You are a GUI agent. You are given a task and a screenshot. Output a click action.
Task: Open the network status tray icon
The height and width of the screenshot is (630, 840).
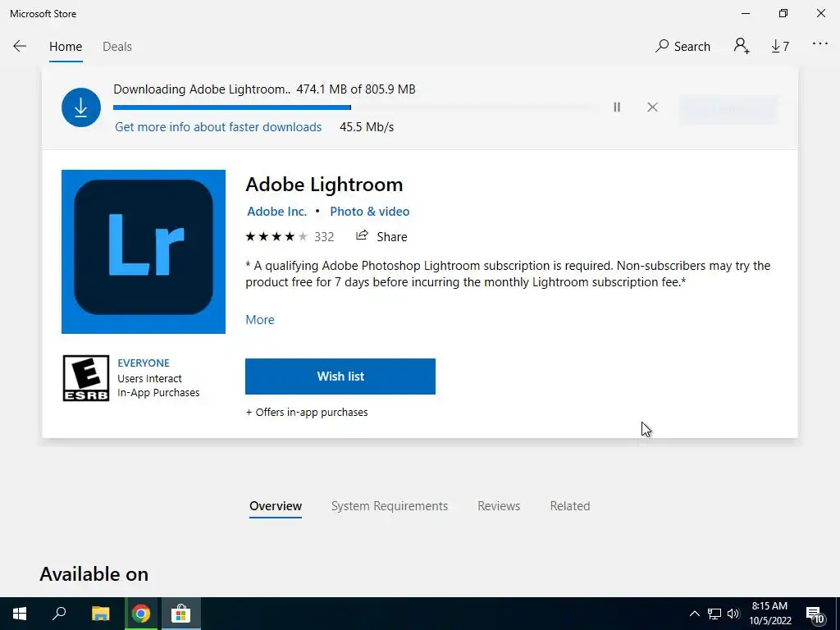click(714, 614)
